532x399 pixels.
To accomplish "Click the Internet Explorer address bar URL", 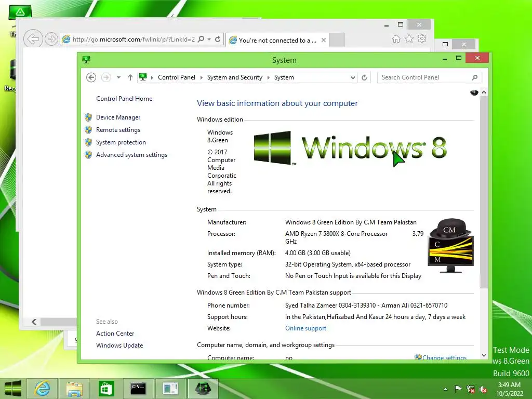I will (x=134, y=39).
